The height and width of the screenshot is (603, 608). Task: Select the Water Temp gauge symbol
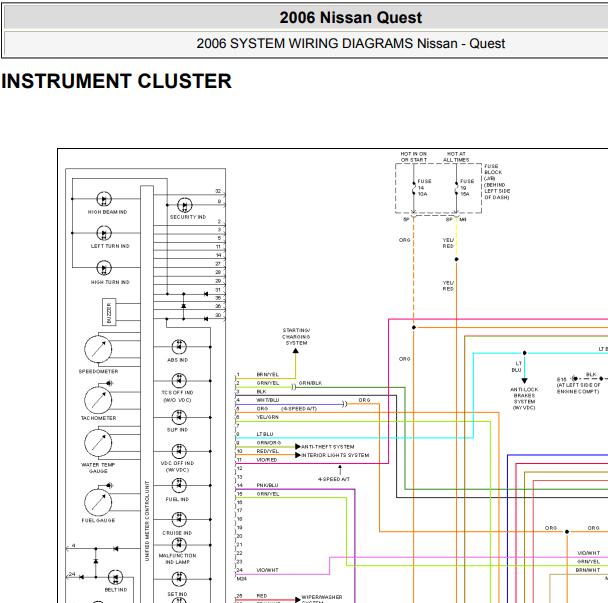click(98, 442)
